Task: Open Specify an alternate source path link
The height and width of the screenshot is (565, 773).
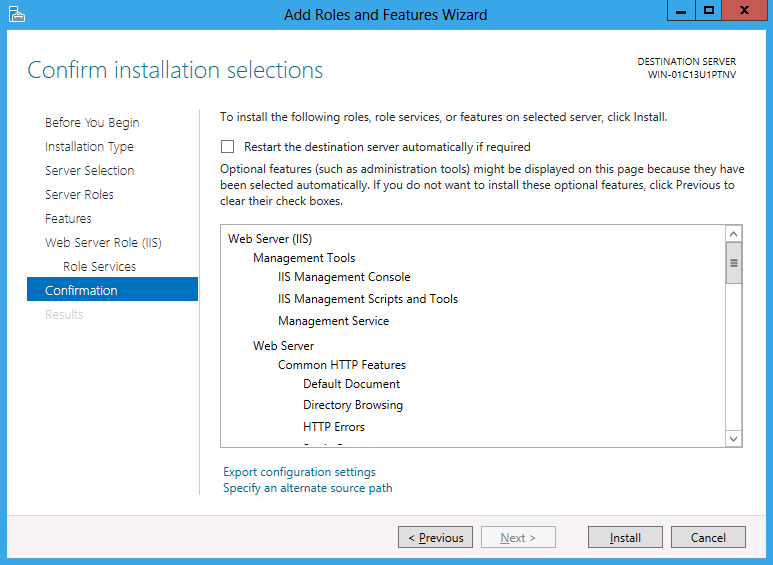Action: point(308,488)
